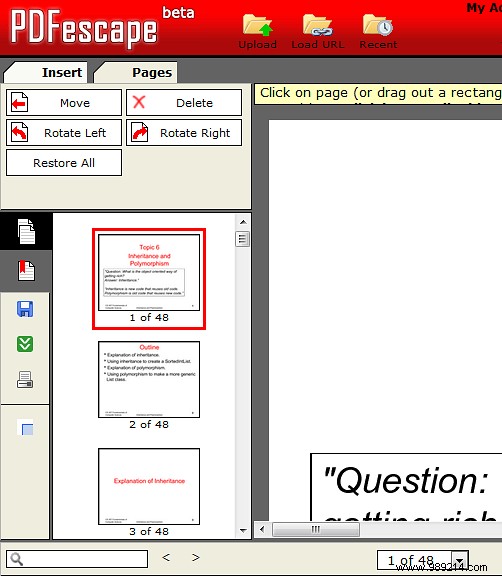Click in the search text field
The height and width of the screenshot is (576, 502).
coord(77,559)
